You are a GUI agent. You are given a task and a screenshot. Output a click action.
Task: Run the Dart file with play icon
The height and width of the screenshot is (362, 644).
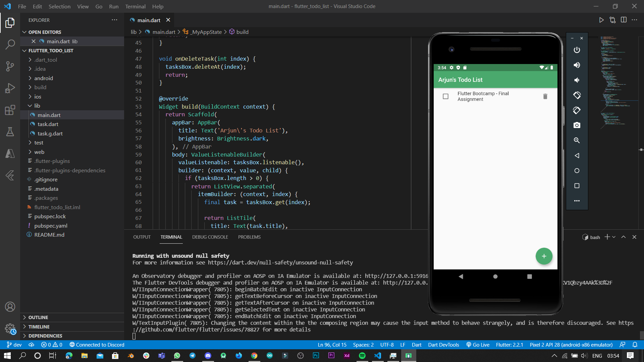[x=601, y=20]
